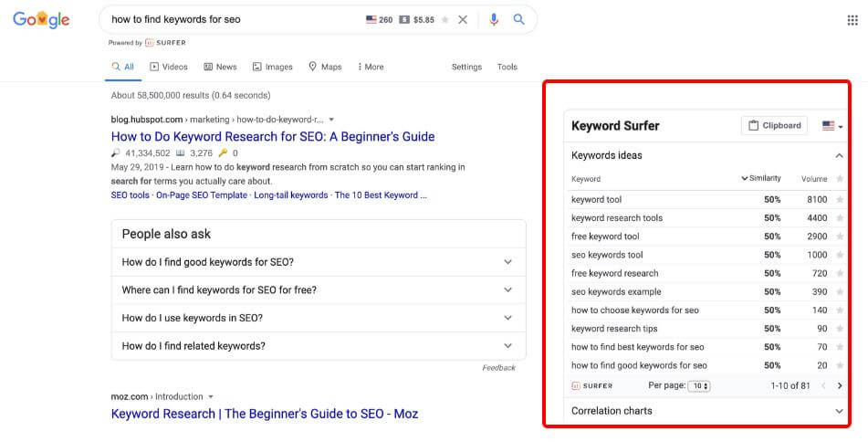This screenshot has width=868, height=442.
Task: Switch to the Images tab
Action: click(x=272, y=67)
